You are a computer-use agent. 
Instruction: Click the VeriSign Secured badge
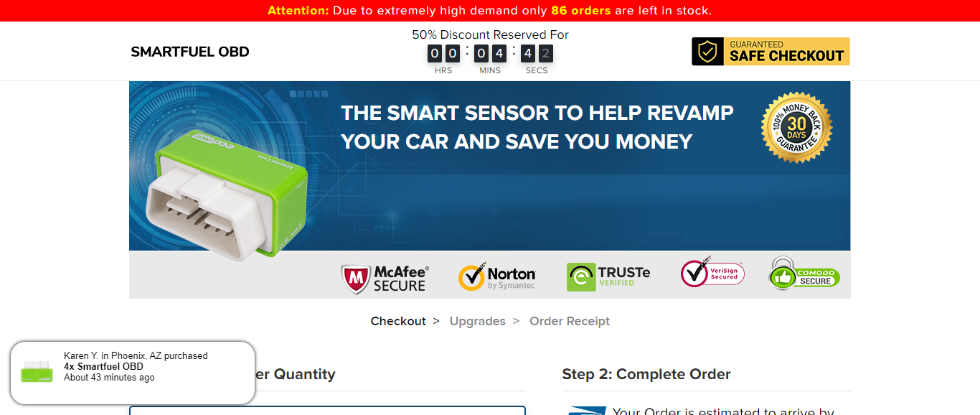pos(712,272)
